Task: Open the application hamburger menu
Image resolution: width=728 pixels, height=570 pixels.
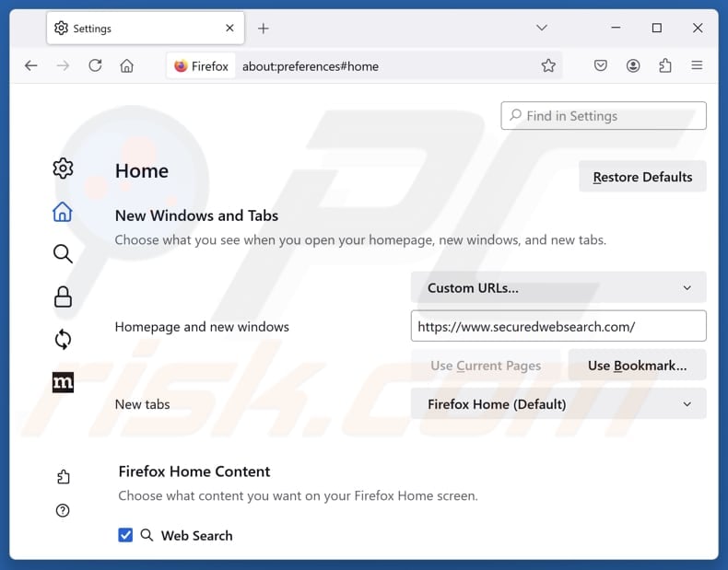Action: pyautogui.click(x=697, y=65)
